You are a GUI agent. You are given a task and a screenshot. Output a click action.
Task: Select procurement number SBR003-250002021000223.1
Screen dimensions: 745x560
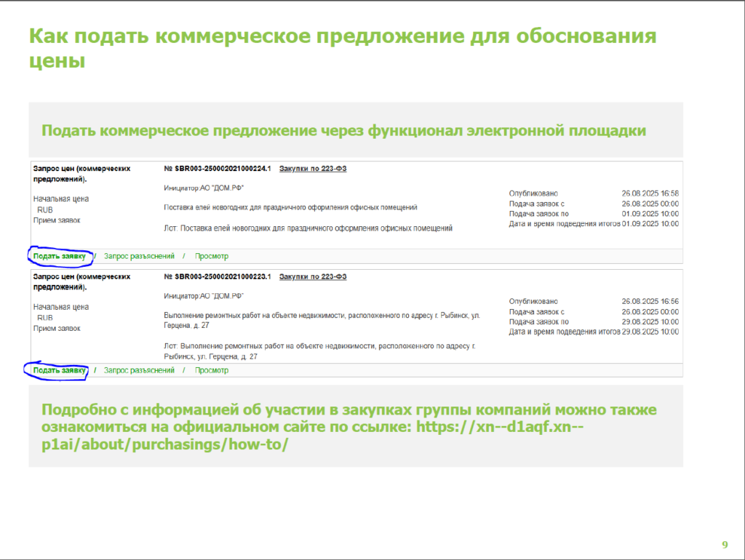(218, 277)
